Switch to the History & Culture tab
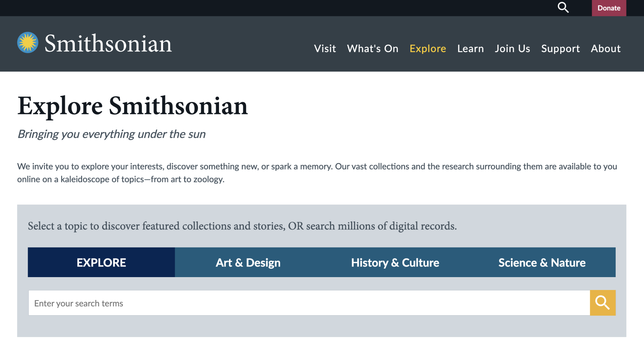 click(395, 262)
